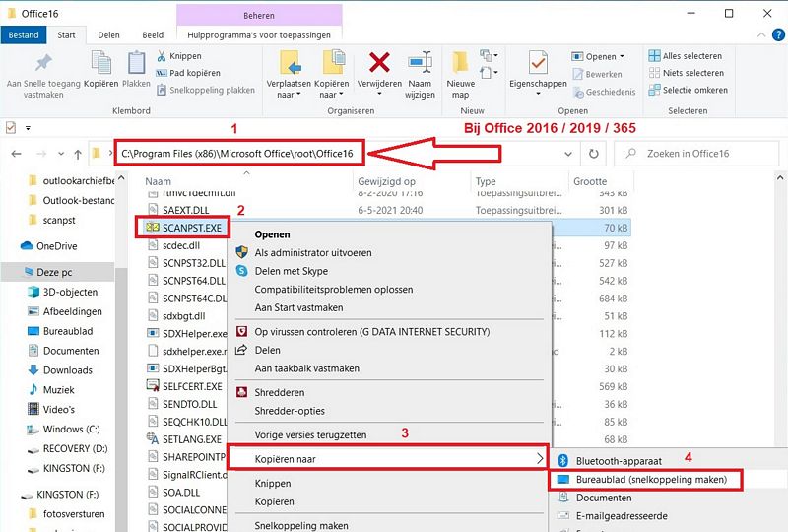788x532 pixels.
Task: Click the Zoeken in Office16 search box
Action: 697,154
